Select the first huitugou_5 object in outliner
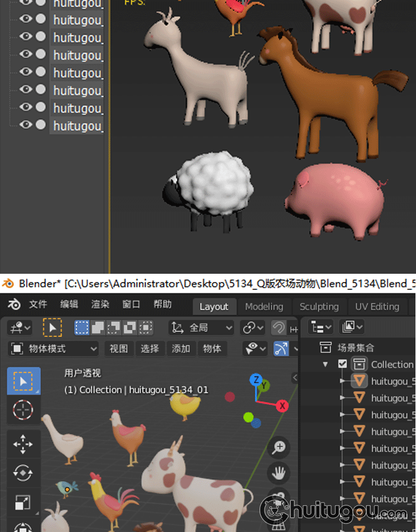The height and width of the screenshot is (532, 416). 392,381
